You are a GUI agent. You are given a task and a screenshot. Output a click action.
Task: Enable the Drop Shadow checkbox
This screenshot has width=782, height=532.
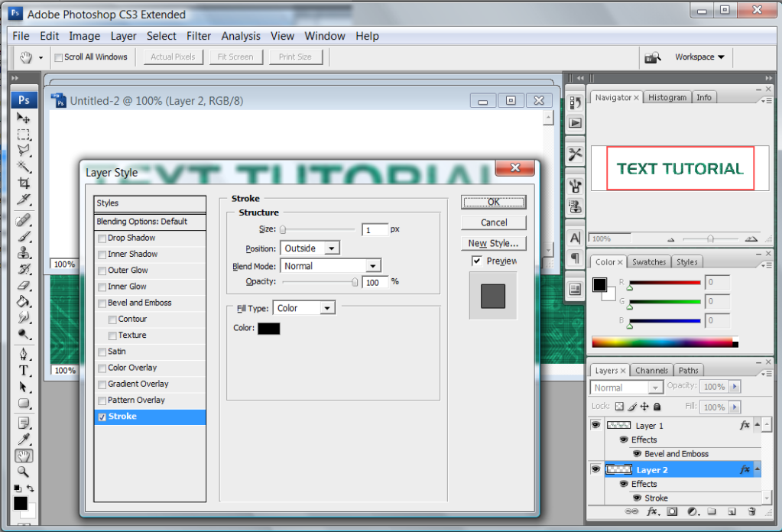coord(102,238)
